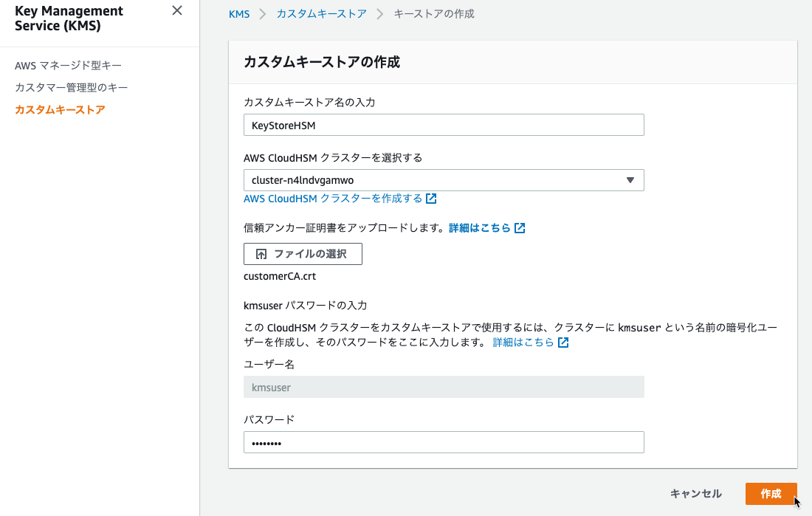The image size is (812, 516).
Task: Click customerCA.crt file name
Action: (280, 276)
